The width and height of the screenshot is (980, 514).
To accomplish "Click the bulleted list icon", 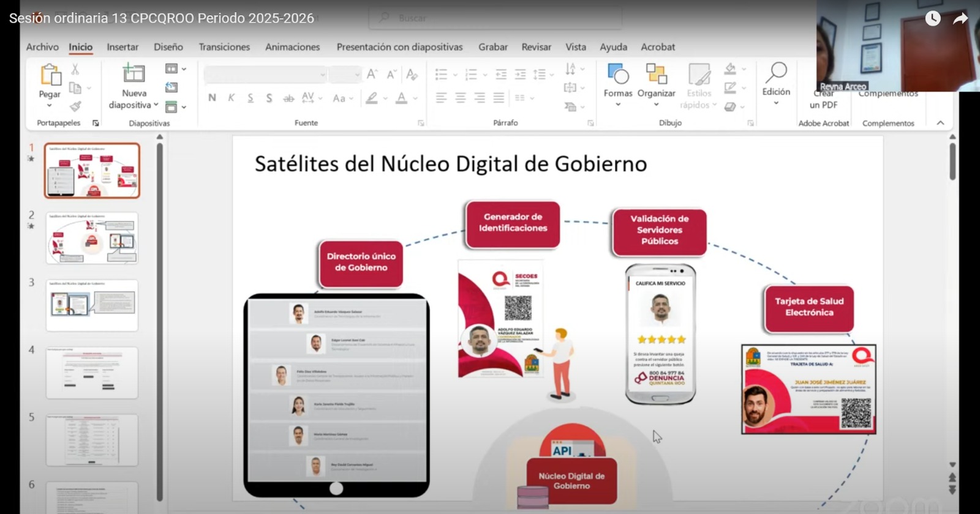I will click(x=441, y=75).
